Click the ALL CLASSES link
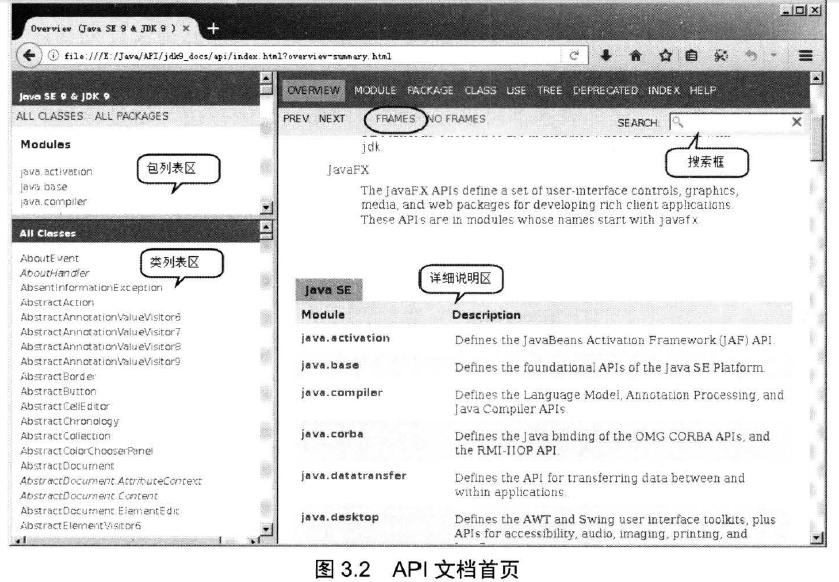 [x=50, y=116]
